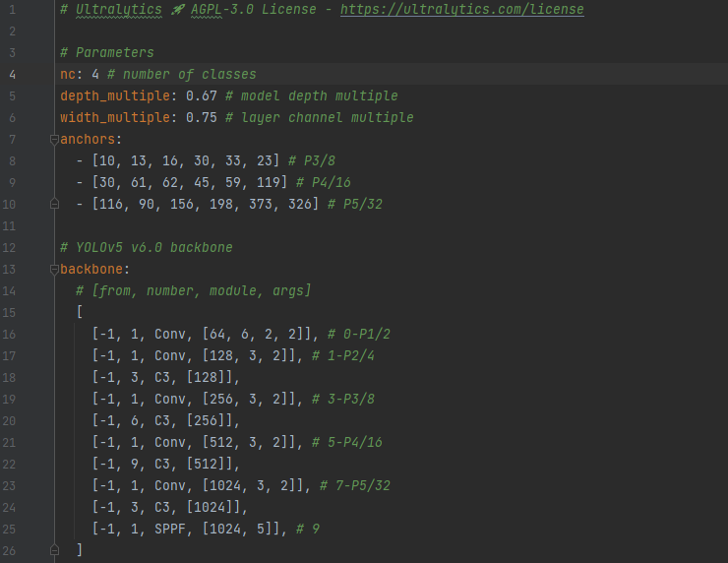The width and height of the screenshot is (728, 563).
Task: Place cursor on backbone key
Action: 91,269
